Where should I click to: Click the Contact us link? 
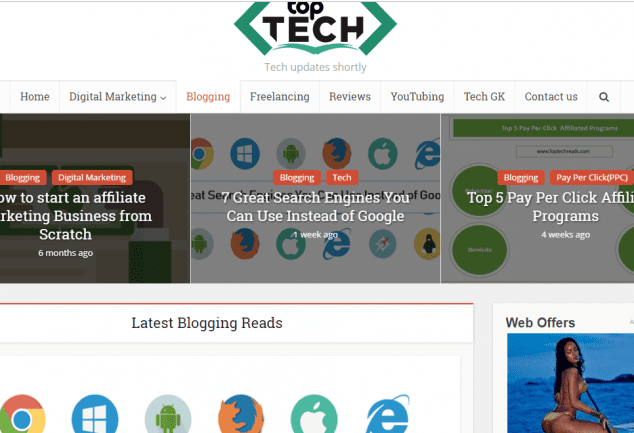(x=551, y=97)
